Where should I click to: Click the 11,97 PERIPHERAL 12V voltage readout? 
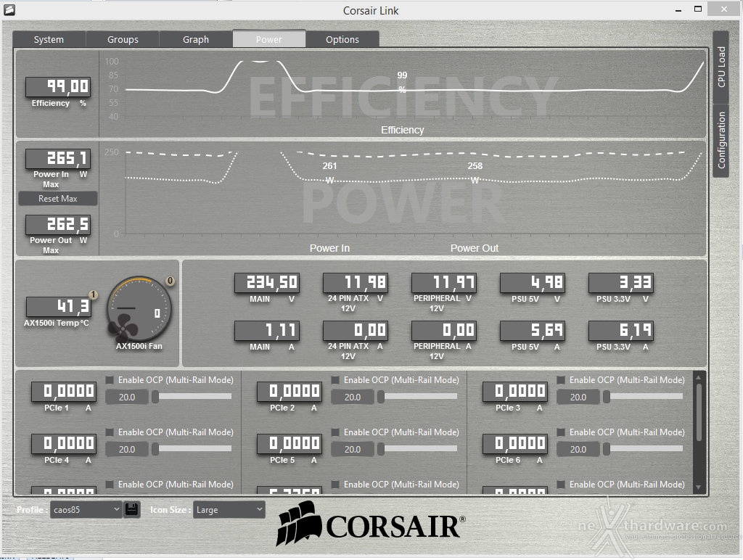pos(444,283)
